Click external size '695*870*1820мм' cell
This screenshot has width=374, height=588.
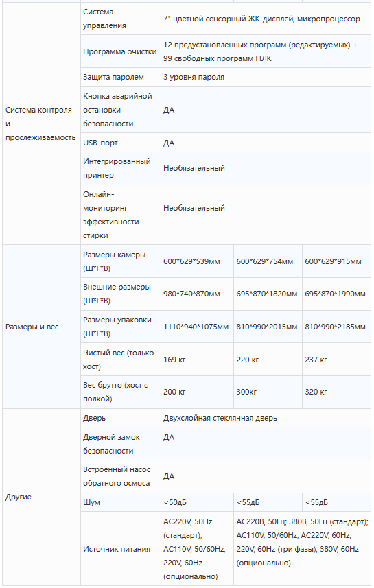point(268,294)
